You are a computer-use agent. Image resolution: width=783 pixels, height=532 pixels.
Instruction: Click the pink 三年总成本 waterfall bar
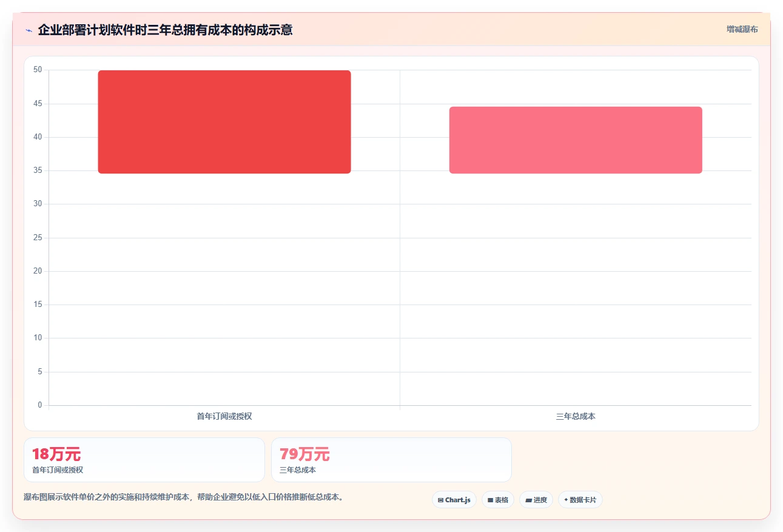[x=576, y=140]
